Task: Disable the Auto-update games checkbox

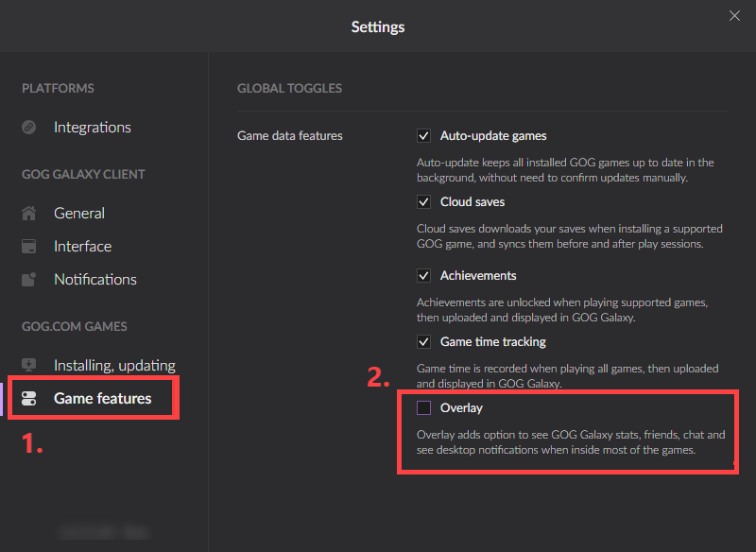Action: [423, 136]
